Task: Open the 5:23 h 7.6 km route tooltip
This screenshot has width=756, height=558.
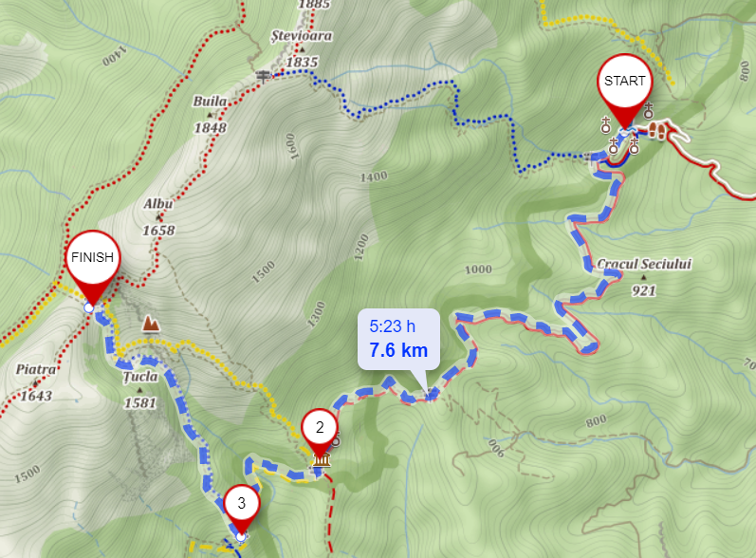Action: pyautogui.click(x=398, y=339)
